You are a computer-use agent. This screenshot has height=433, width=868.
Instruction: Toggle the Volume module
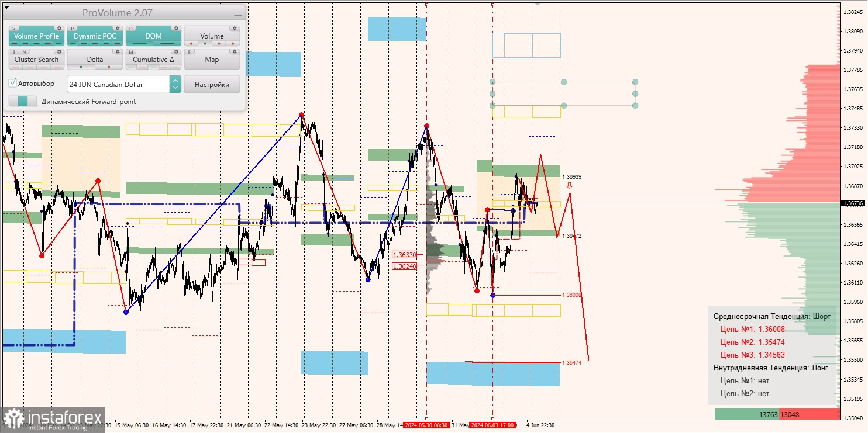coord(212,36)
